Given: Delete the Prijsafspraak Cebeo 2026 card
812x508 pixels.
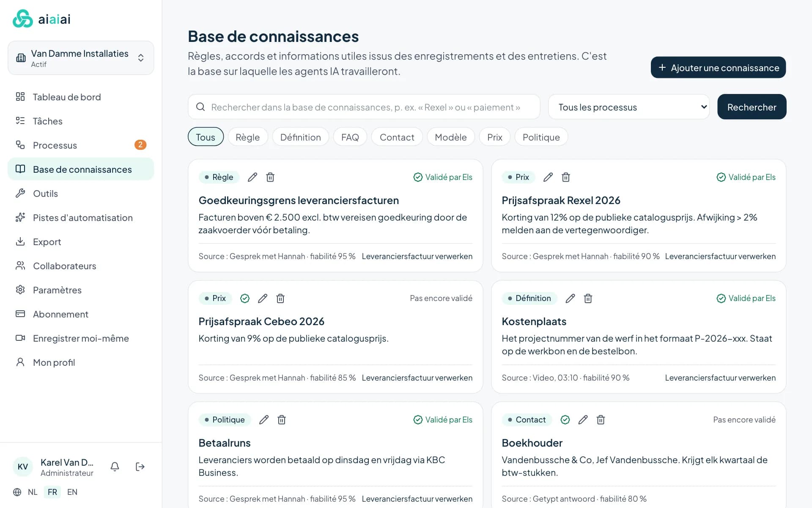Looking at the screenshot, I should click(280, 298).
